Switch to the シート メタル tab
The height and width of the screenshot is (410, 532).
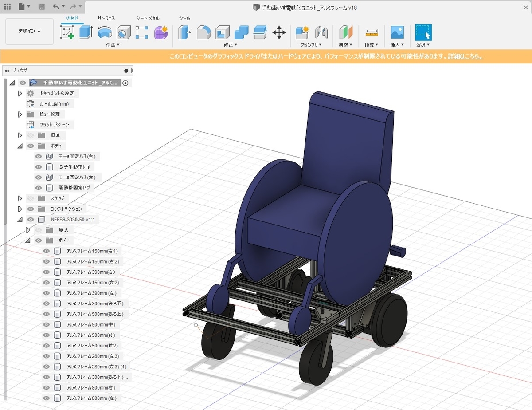tap(148, 18)
